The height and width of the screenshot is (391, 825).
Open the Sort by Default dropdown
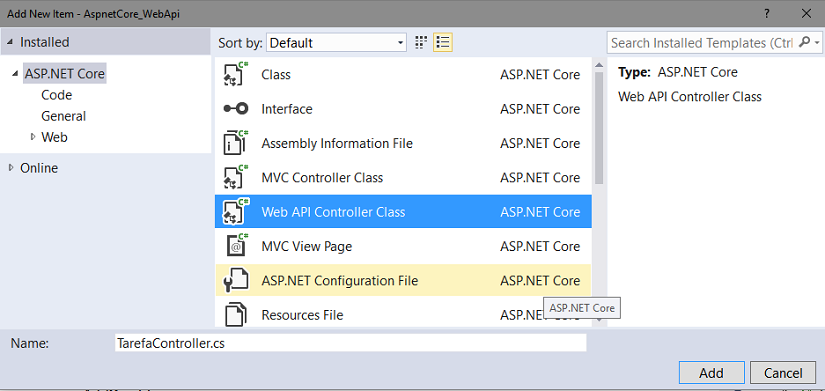[x=336, y=43]
